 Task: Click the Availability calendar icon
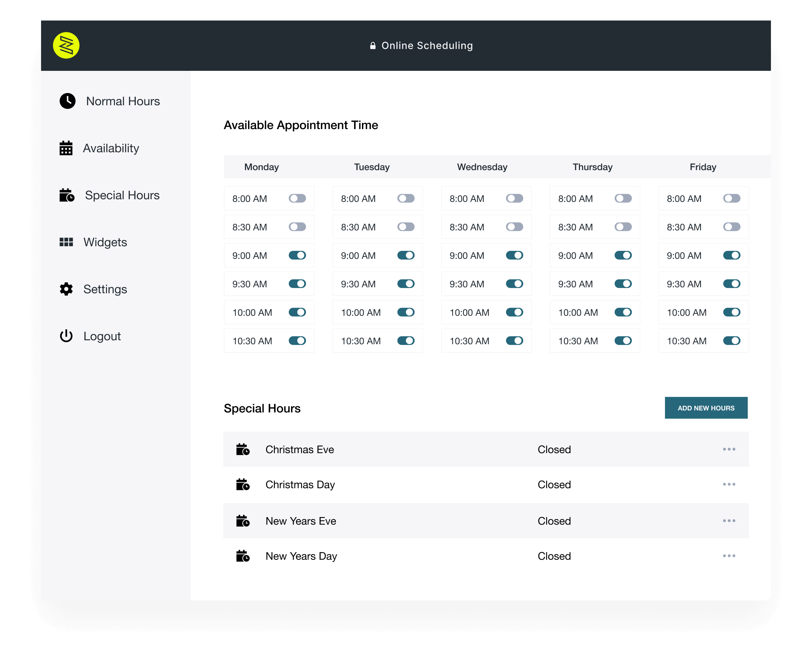66,148
